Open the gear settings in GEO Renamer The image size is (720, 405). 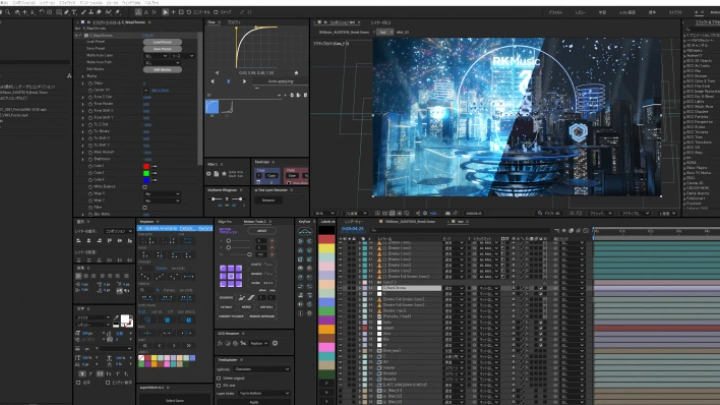coord(275,343)
